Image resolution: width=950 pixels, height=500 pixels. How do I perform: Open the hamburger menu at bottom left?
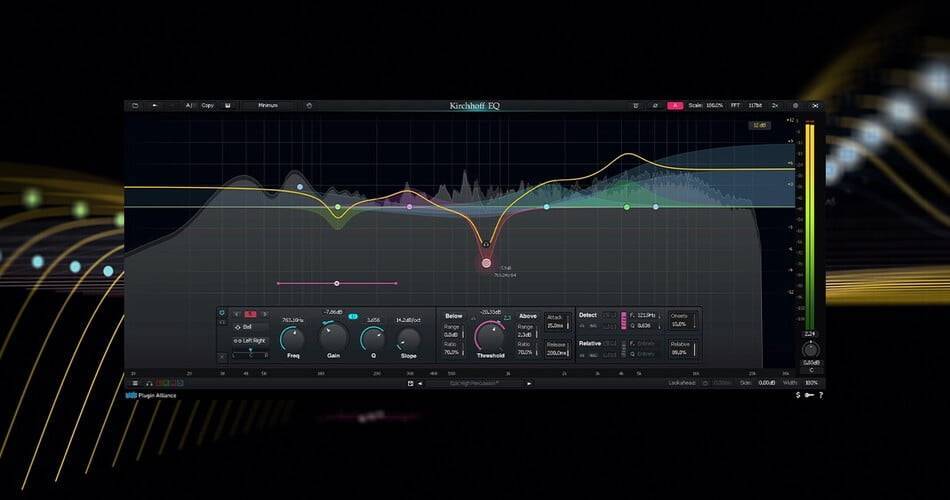pos(135,383)
